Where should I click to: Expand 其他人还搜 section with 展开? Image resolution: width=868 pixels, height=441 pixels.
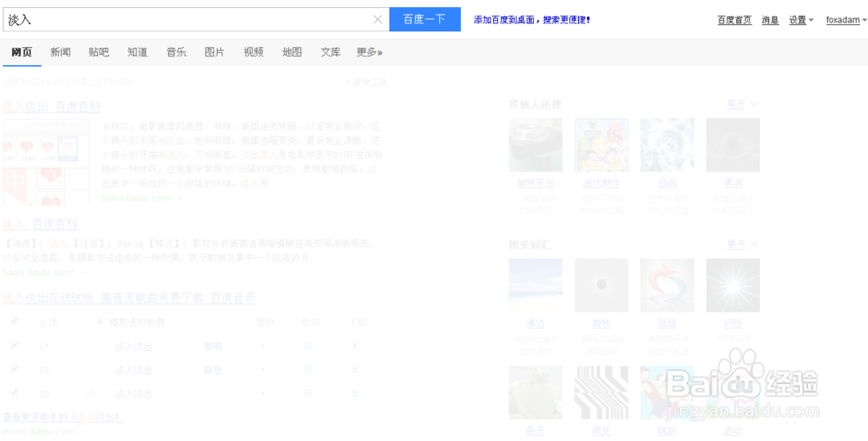pos(742,104)
